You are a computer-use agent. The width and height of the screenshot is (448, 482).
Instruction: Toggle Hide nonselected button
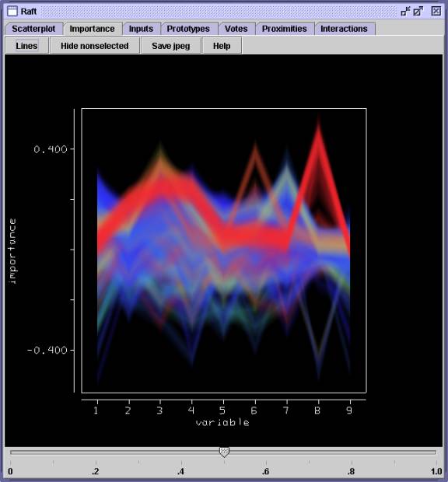(x=95, y=46)
